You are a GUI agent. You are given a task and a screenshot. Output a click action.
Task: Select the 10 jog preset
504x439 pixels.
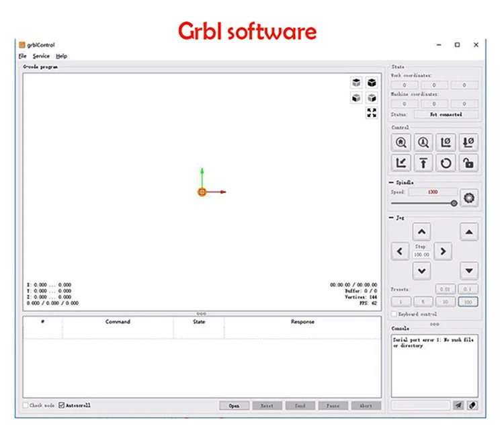446,302
